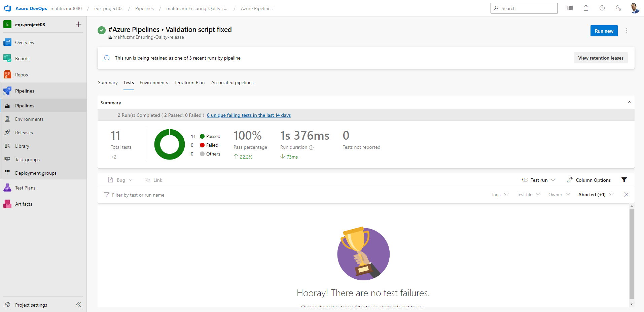Click the Failed red legend dot
This screenshot has height=312, width=644.
[x=202, y=145]
